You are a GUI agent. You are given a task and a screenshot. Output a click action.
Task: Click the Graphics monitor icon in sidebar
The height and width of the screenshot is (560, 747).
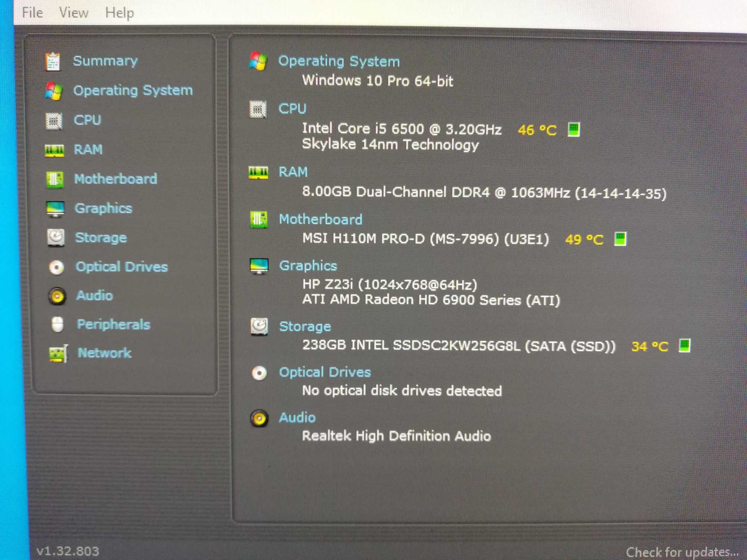coord(55,209)
